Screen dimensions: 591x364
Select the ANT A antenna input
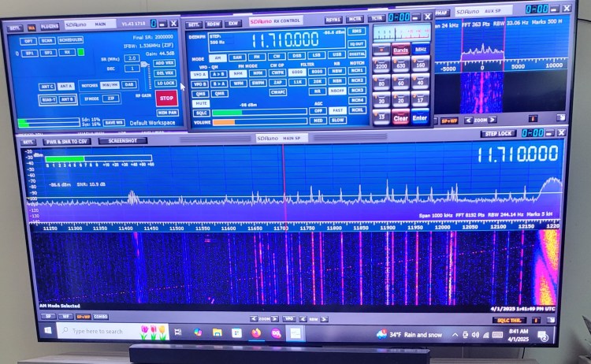click(x=66, y=86)
